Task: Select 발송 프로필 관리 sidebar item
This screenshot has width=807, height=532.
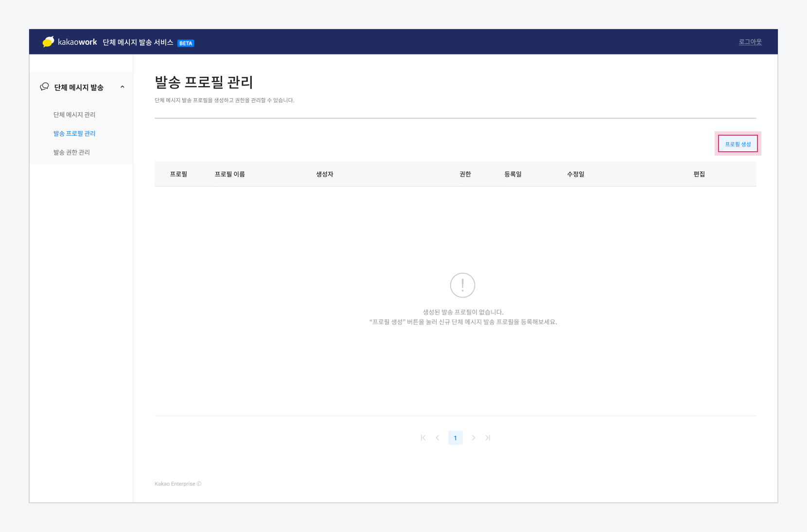Action: click(74, 133)
